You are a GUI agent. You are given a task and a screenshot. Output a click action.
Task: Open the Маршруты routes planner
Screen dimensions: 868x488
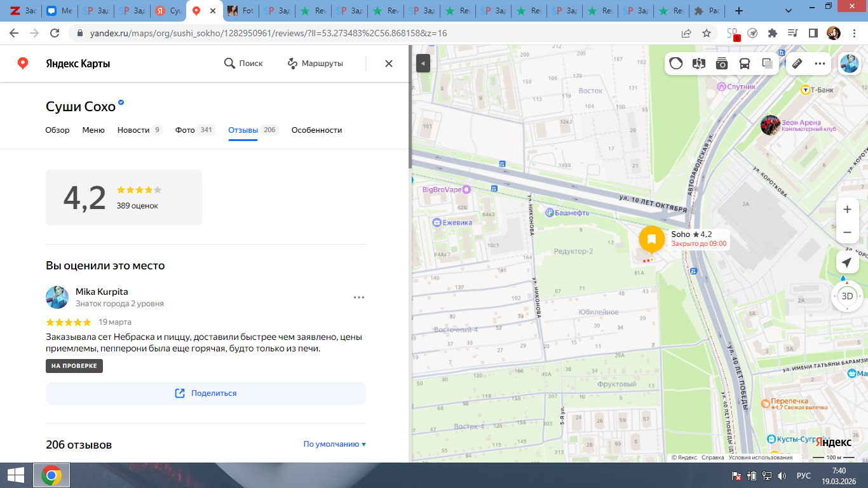click(x=315, y=64)
